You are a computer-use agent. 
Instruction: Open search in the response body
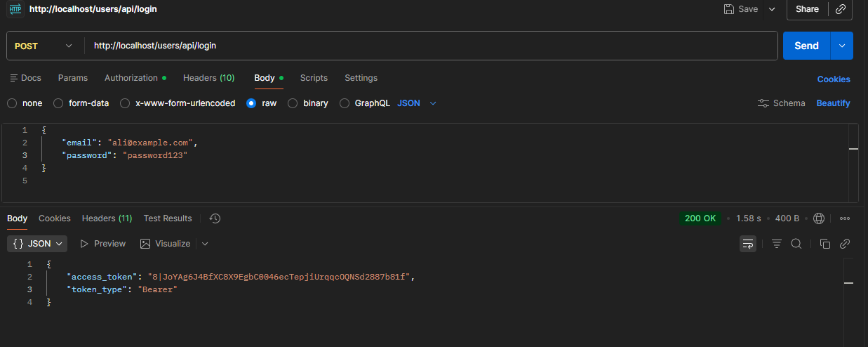pyautogui.click(x=796, y=244)
